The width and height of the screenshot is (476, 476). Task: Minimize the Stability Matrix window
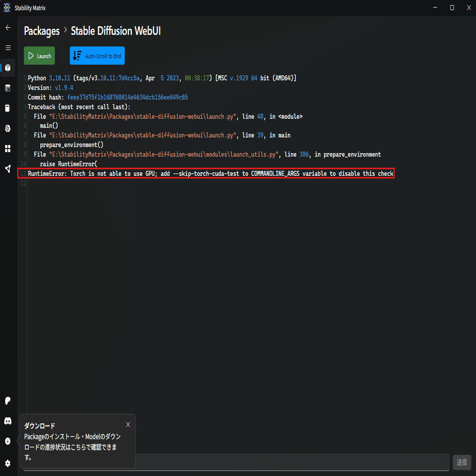pyautogui.click(x=435, y=8)
